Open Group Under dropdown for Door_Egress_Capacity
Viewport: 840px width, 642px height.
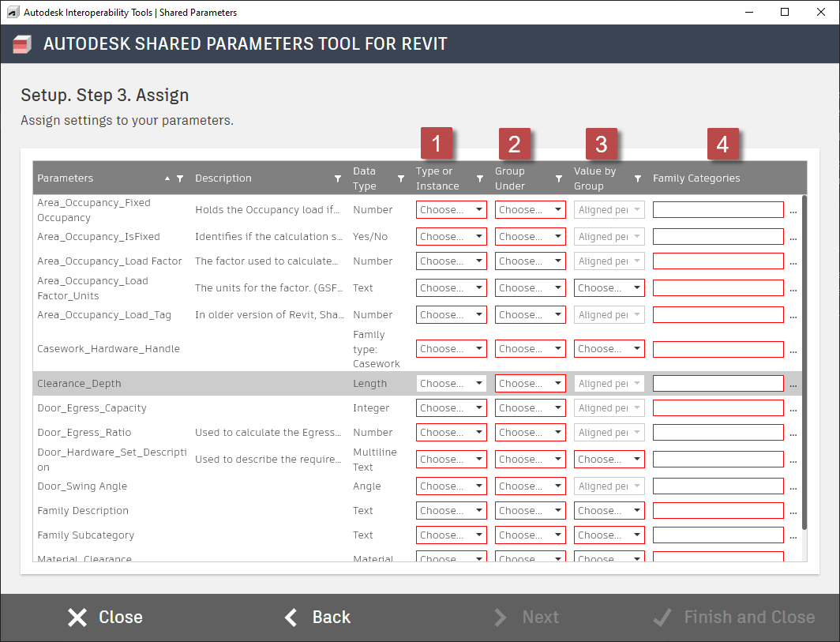[531, 407]
